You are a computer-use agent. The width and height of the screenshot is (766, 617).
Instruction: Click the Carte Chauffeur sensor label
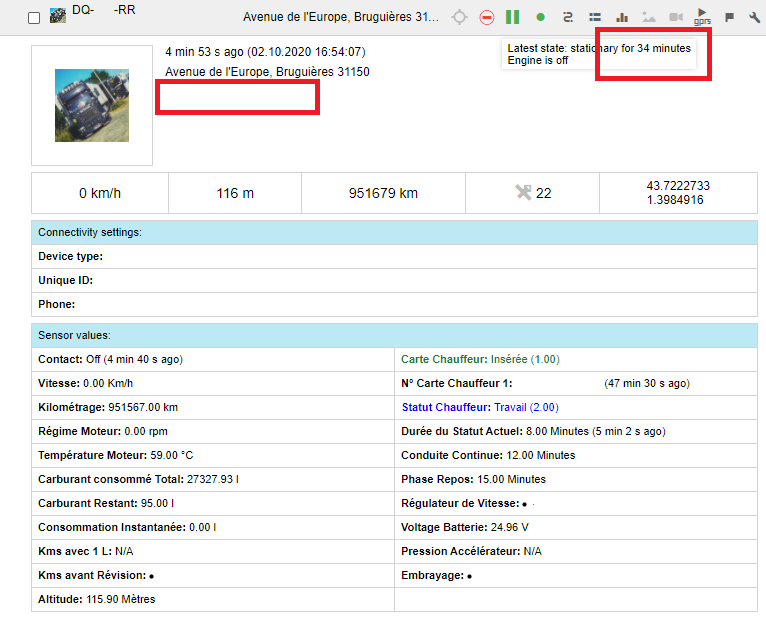click(444, 359)
